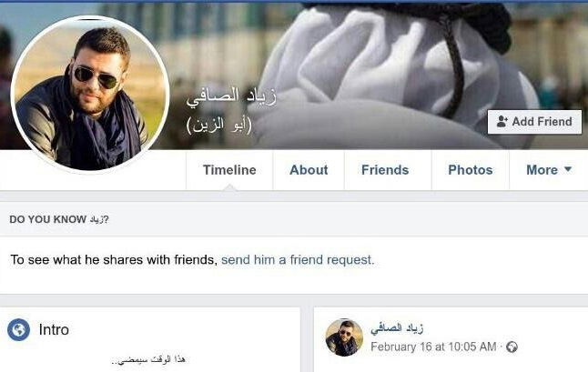The height and width of the screenshot is (372, 588).
Task: Open the Friends tab
Action: point(385,170)
